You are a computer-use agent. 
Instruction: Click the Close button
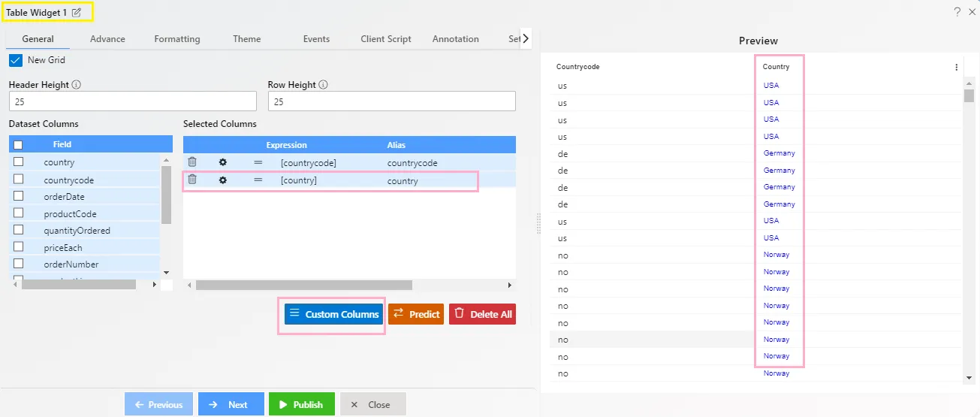click(373, 404)
